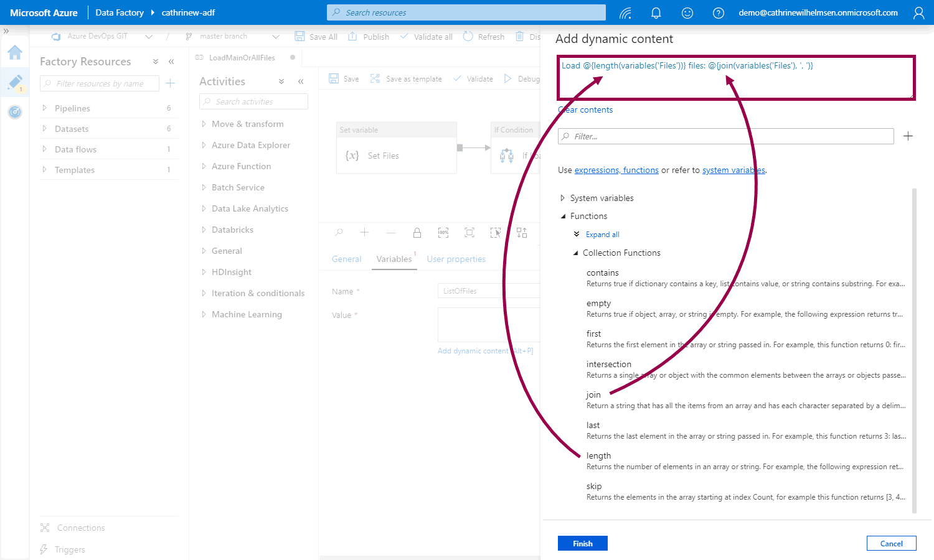Select the length function
This screenshot has height=560, width=934.
[598, 455]
